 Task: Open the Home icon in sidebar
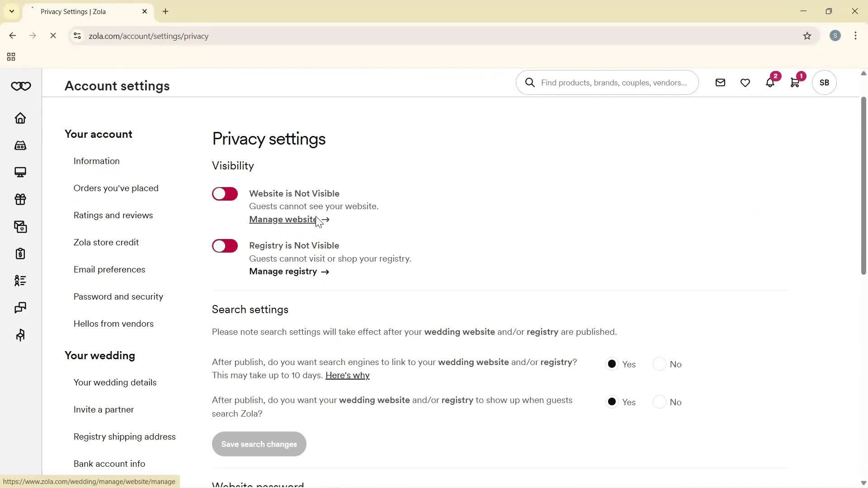coord(20,118)
